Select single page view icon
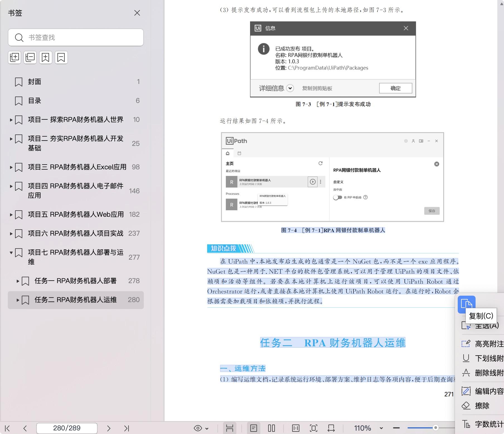Image resolution: width=504 pixels, height=434 pixels. (x=254, y=428)
